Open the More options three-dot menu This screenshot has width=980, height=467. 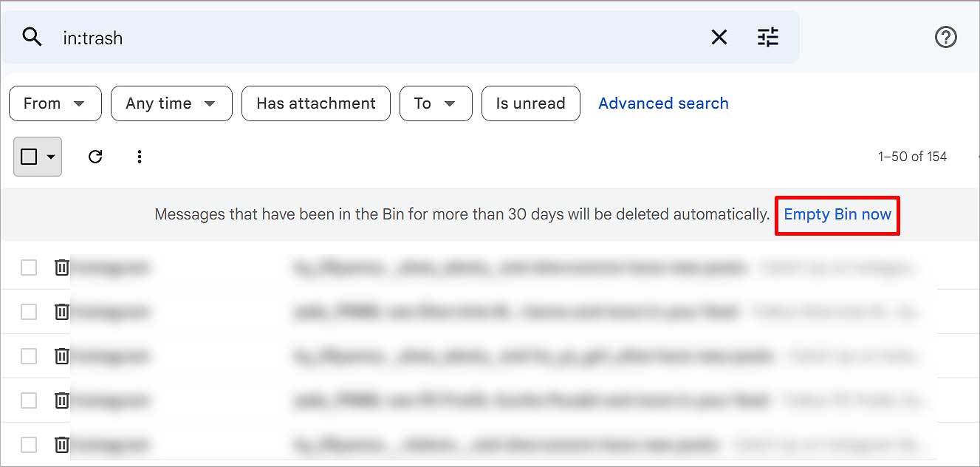(x=140, y=157)
